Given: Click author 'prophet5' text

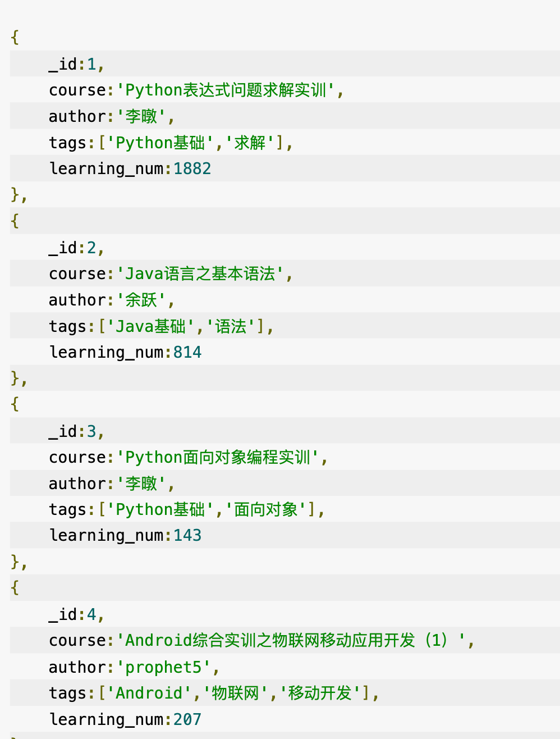Looking at the screenshot, I should point(163,667).
